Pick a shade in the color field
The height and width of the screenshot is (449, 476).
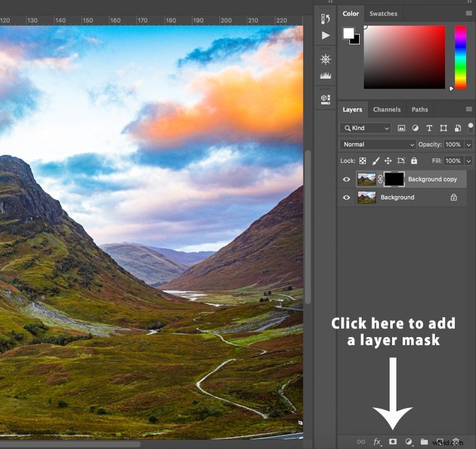[405, 57]
